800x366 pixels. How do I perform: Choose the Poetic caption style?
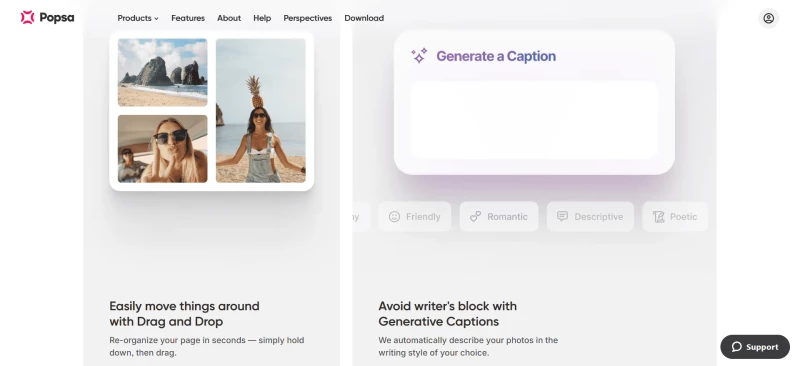coord(675,216)
